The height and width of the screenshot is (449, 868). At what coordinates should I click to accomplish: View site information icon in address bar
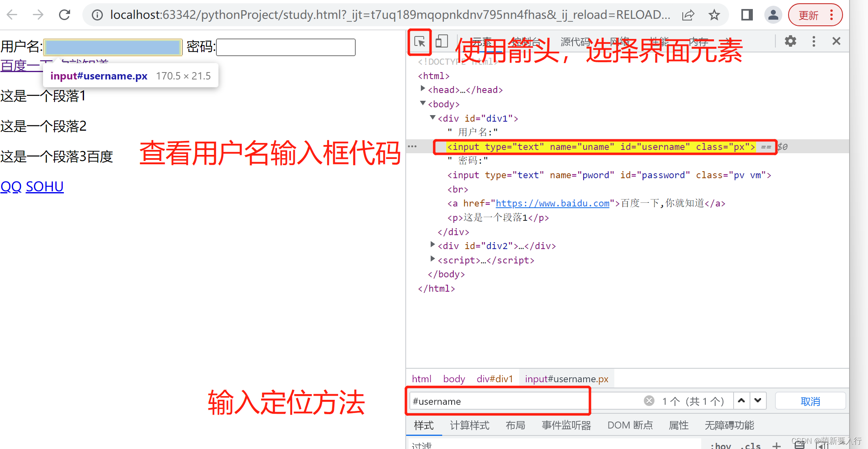click(x=97, y=15)
